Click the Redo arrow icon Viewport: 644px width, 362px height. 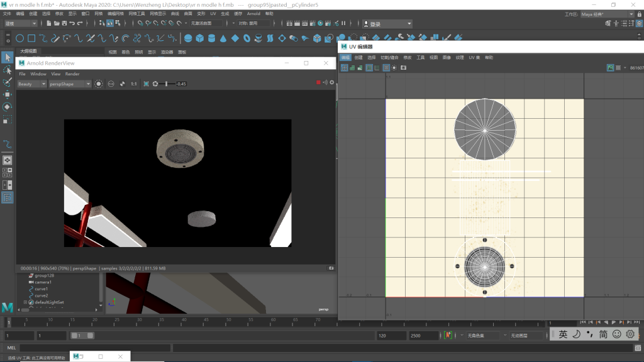tap(80, 23)
